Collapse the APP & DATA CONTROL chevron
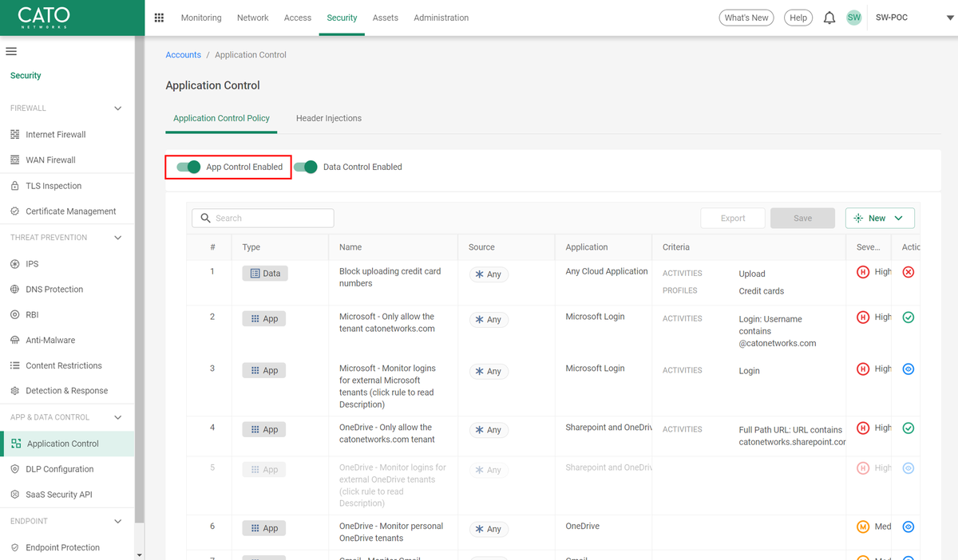 118,417
